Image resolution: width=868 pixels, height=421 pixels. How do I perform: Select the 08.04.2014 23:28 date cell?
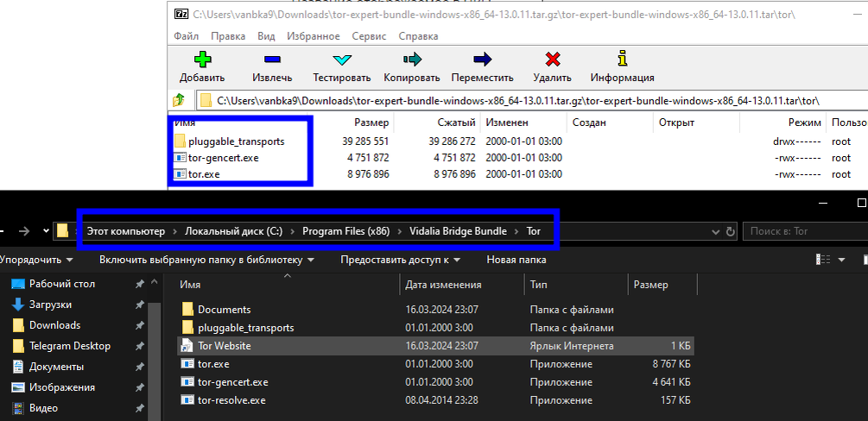coord(441,400)
